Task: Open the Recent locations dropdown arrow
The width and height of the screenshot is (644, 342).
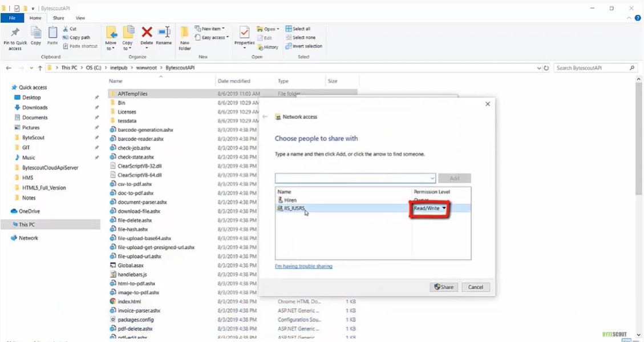Action: coord(31,68)
